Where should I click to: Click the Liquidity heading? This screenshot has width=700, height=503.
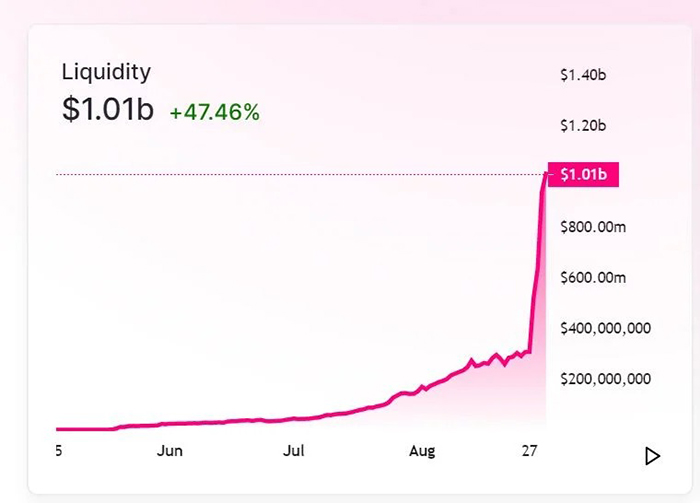106,71
